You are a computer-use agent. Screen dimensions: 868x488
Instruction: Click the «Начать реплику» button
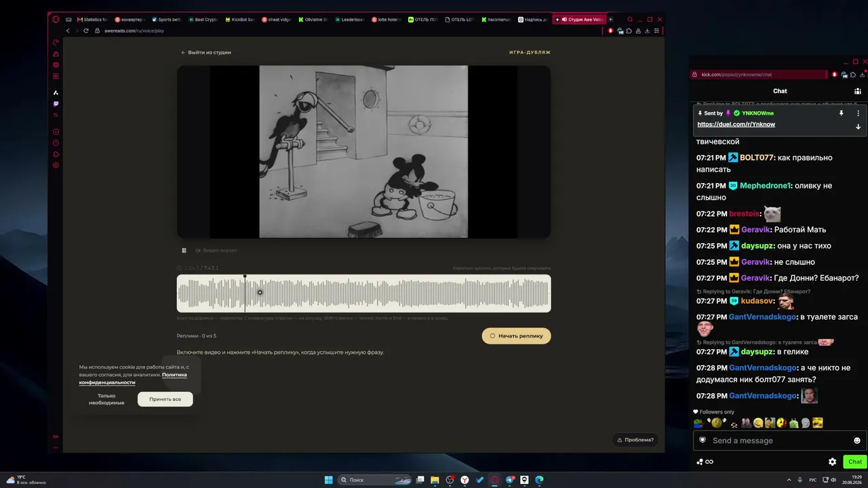coord(516,336)
